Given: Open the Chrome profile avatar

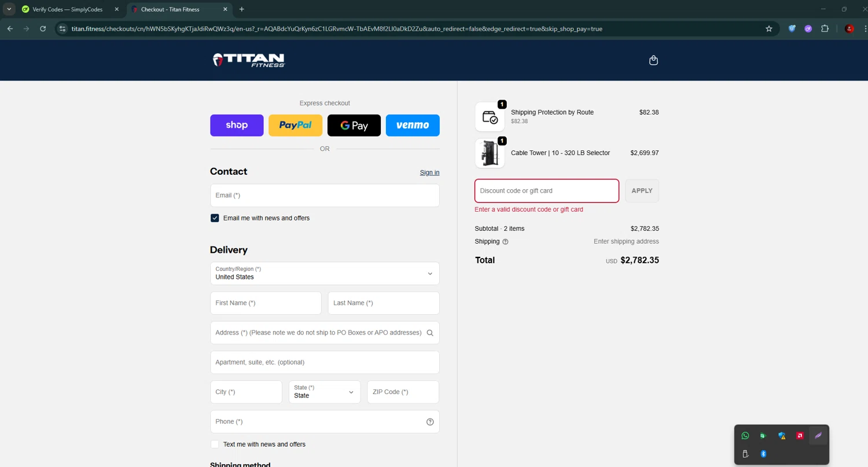Looking at the screenshot, I should tap(849, 28).
